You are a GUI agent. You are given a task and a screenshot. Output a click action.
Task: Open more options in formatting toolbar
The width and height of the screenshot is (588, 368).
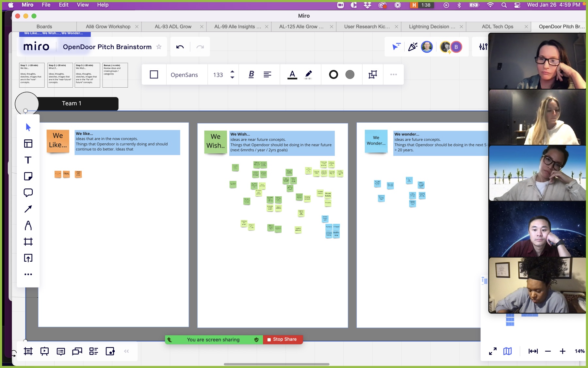pyautogui.click(x=394, y=75)
